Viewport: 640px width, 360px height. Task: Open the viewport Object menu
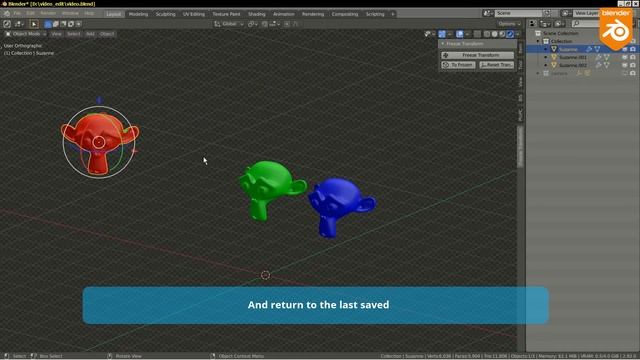click(107, 34)
